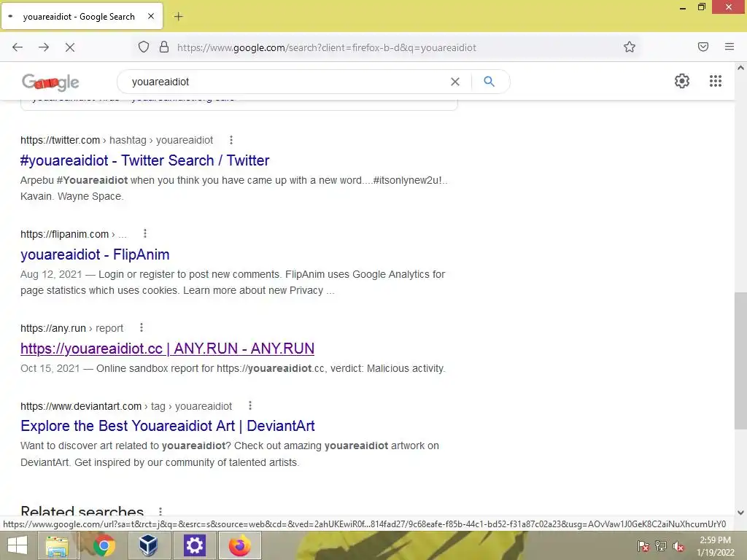Image resolution: width=747 pixels, height=560 pixels.
Task: Click the https://www.deviantart.com breadcrumb URL
Action: [81, 406]
